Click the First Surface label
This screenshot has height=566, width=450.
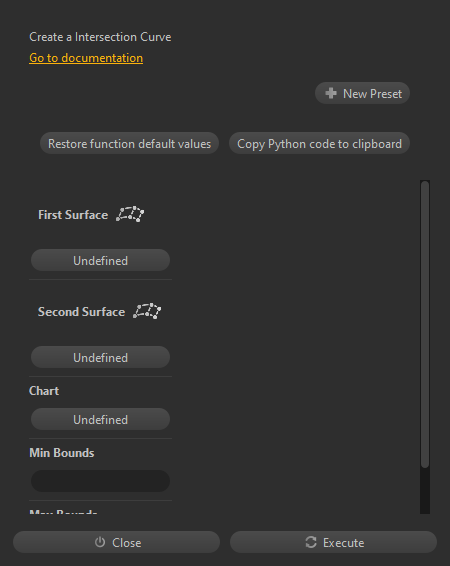point(73,215)
